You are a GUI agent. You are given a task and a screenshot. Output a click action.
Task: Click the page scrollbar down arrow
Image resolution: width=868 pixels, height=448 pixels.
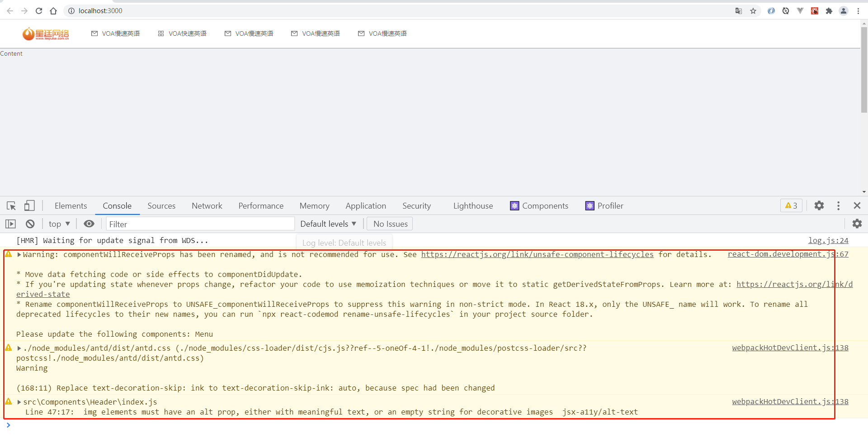coord(864,192)
